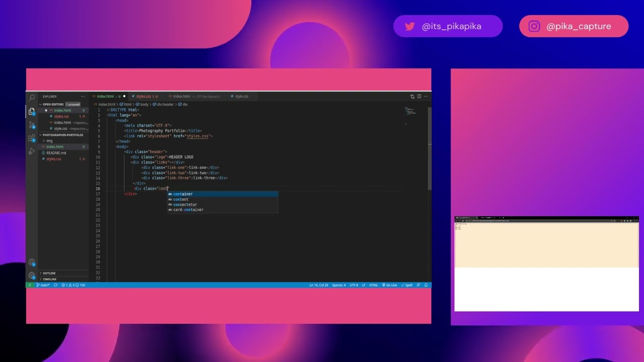Click the Accounts icon in activity bar

pos(32,262)
